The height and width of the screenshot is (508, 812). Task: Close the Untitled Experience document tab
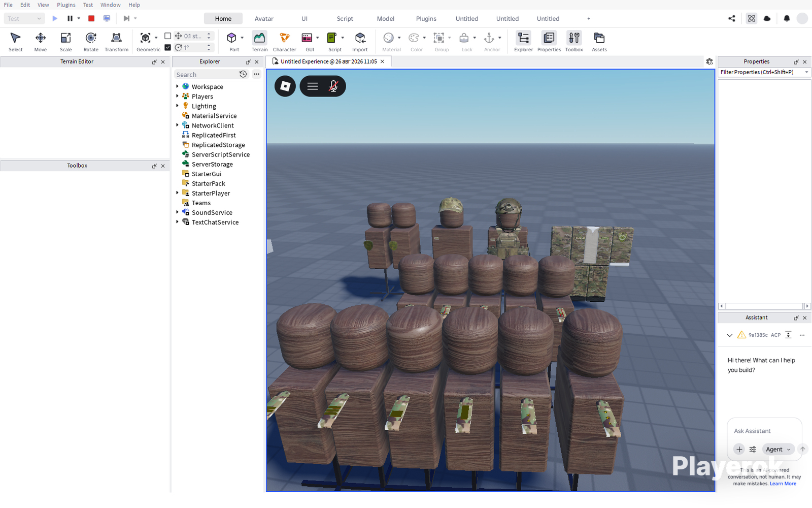(382, 61)
